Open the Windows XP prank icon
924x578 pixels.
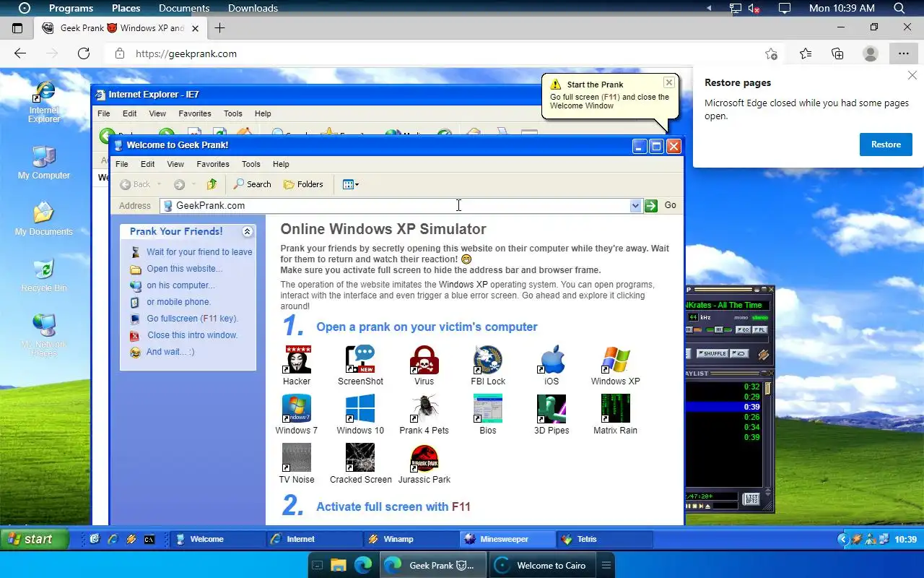[616, 366]
